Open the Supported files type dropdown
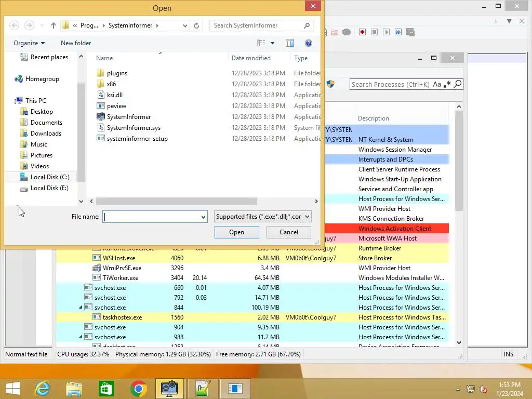Image resolution: width=532 pixels, height=399 pixels. (307, 217)
